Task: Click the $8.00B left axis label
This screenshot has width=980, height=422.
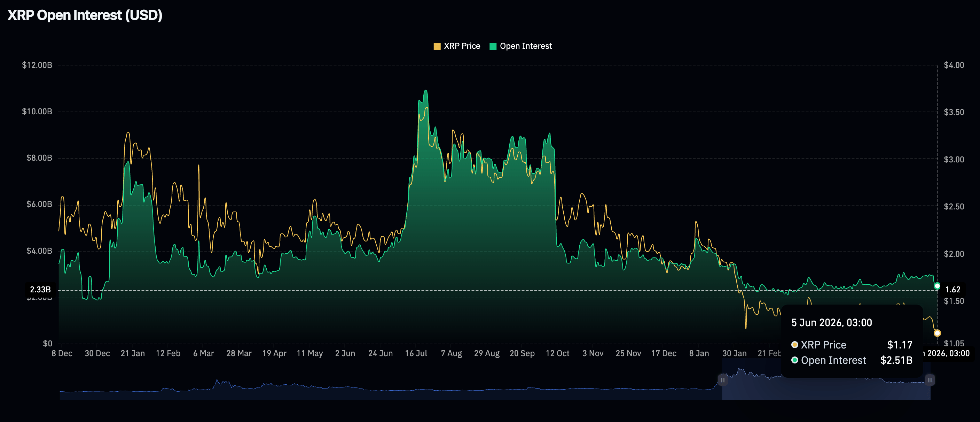Action: [x=39, y=158]
